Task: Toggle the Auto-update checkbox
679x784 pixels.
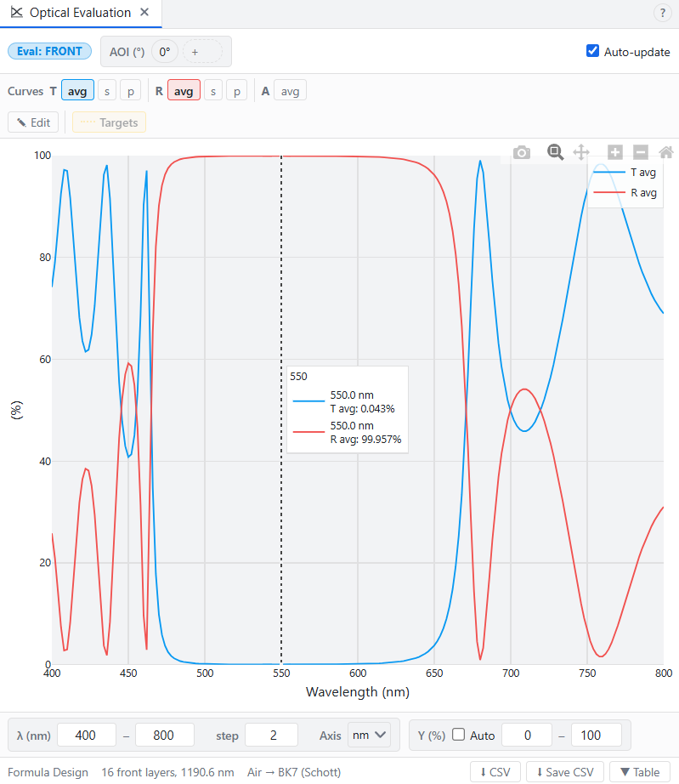Action: click(x=592, y=51)
